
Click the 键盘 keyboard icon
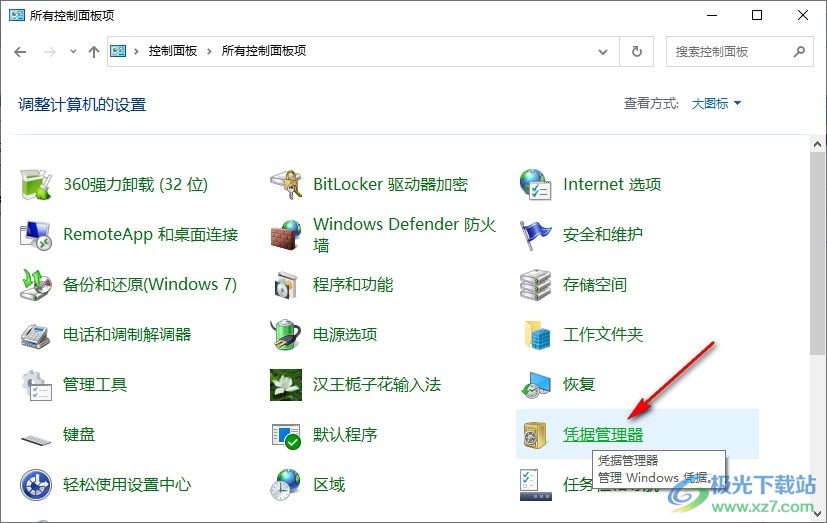(36, 438)
